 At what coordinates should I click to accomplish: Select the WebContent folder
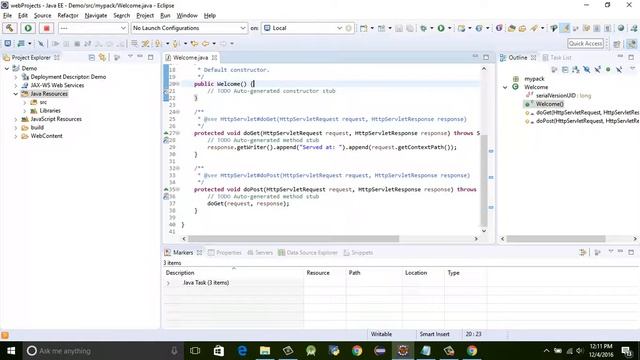46,136
